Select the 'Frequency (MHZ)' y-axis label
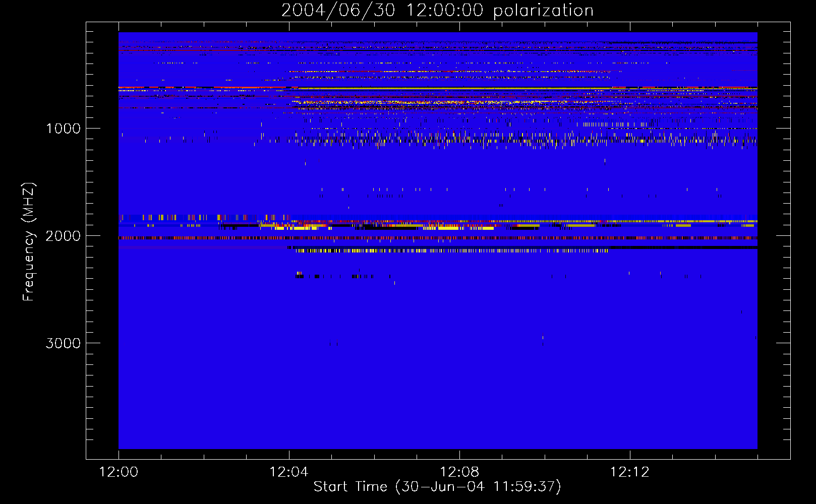Screen dimensions: 816x504 (x=29, y=242)
